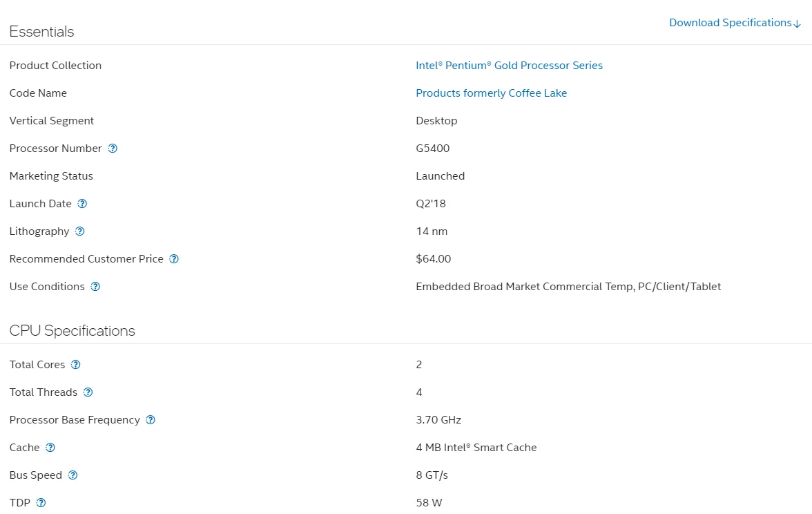Click the download arrow next to Download Specifications
Viewport: 812px width, 514px height.
click(797, 24)
